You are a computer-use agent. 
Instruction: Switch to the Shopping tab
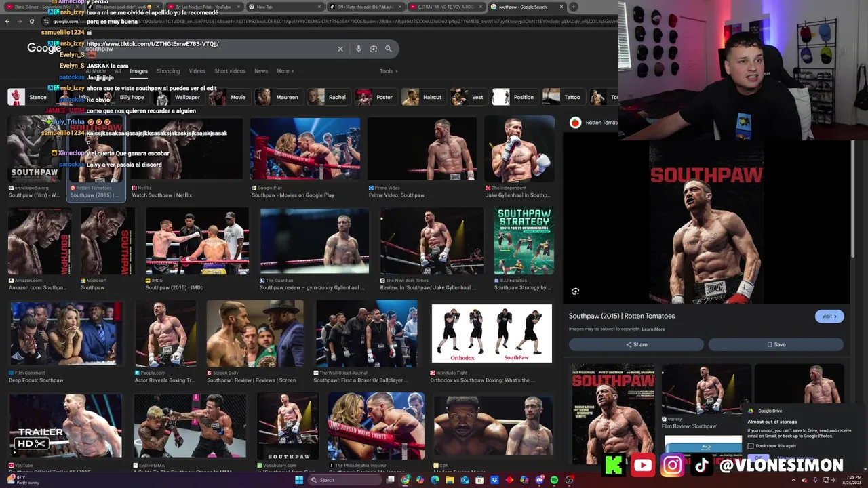[x=168, y=71]
